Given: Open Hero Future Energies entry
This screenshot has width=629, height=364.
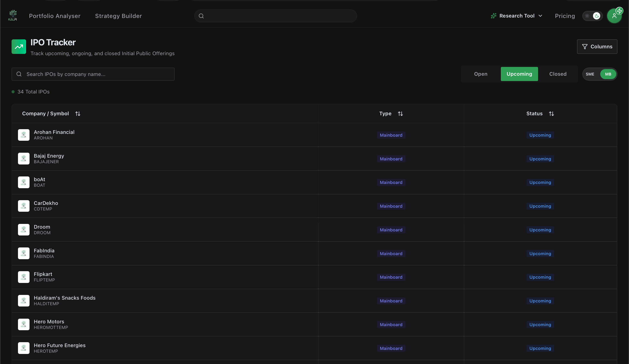Looking at the screenshot, I should click(314, 348).
